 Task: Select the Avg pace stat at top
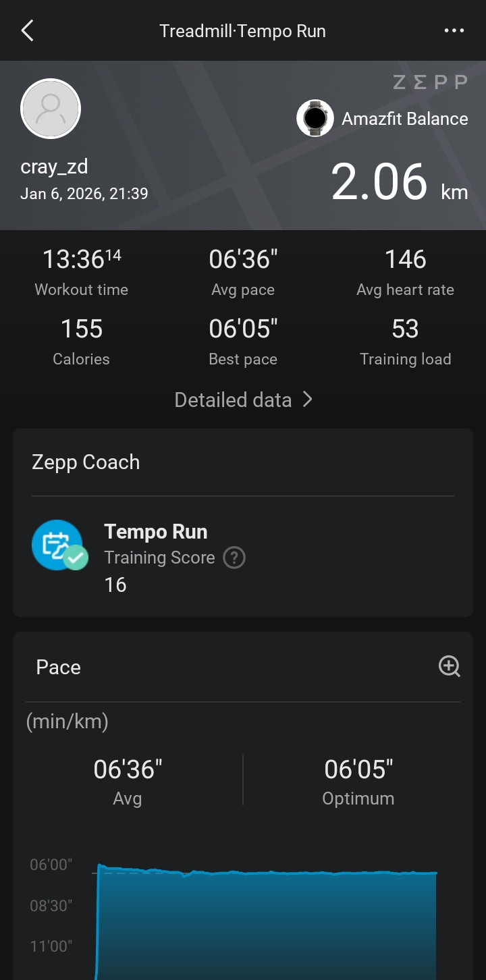point(243,272)
